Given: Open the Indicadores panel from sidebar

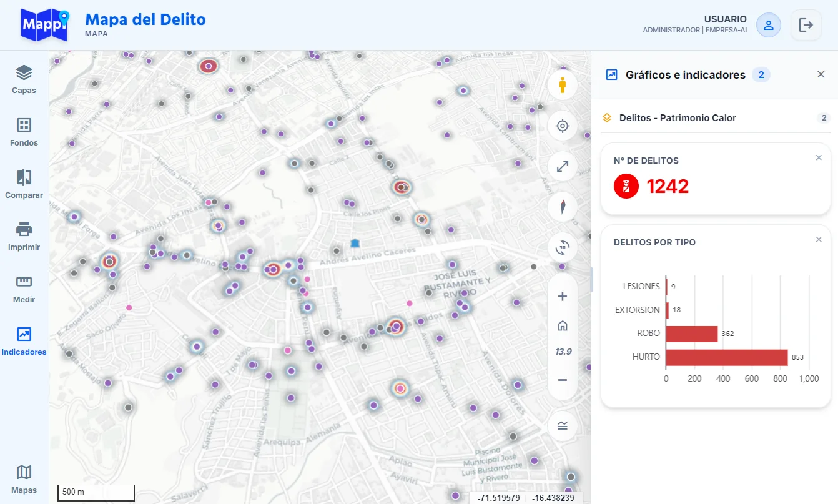Looking at the screenshot, I should [x=24, y=342].
